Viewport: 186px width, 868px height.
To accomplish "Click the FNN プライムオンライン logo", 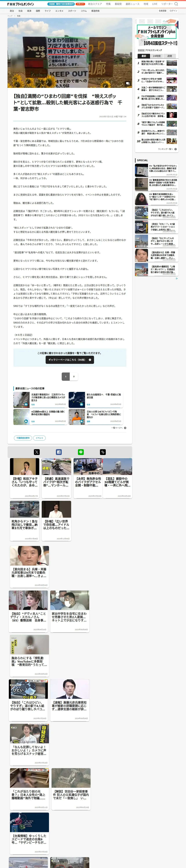I will click(x=21, y=4).
